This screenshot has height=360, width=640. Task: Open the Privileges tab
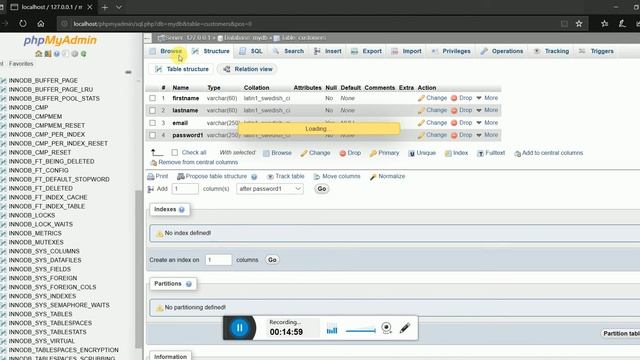tap(451, 51)
